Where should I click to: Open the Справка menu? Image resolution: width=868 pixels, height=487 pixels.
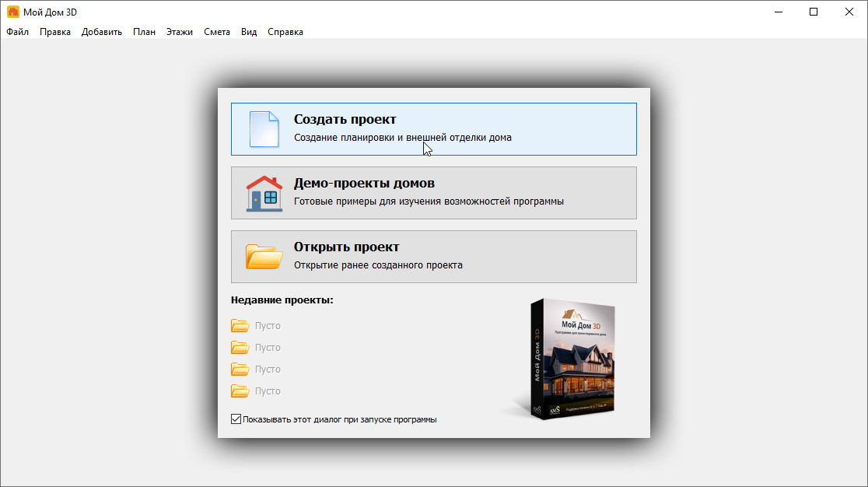285,32
